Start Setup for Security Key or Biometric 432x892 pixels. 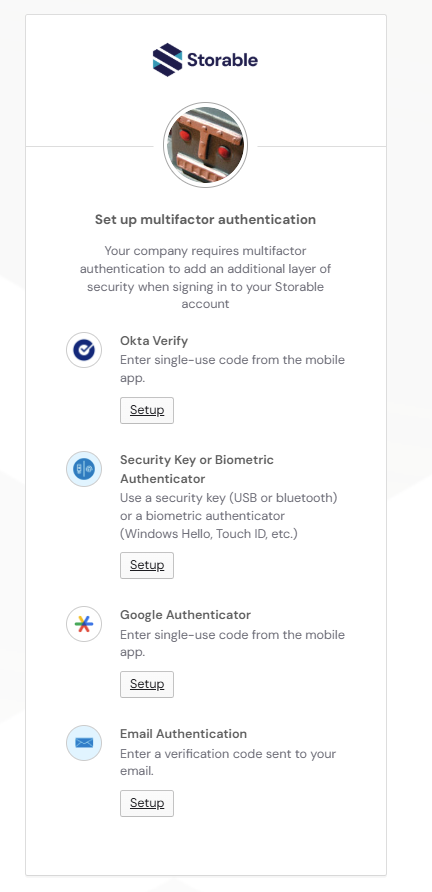click(x=147, y=565)
